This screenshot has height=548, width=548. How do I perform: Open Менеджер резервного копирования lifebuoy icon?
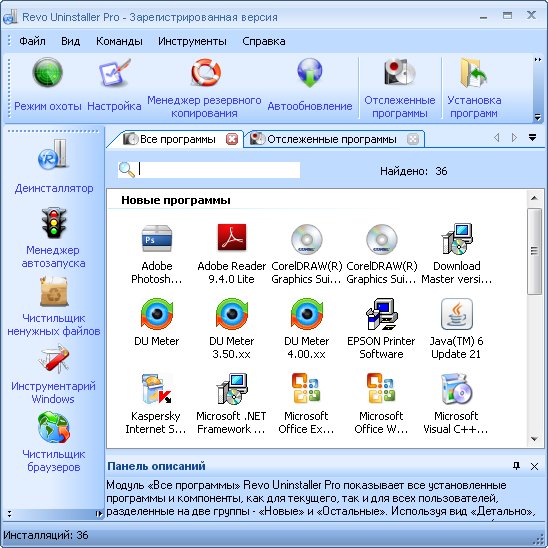click(x=206, y=73)
